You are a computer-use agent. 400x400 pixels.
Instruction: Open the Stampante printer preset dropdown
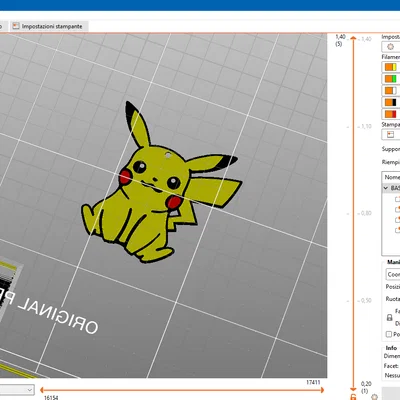[x=391, y=134]
